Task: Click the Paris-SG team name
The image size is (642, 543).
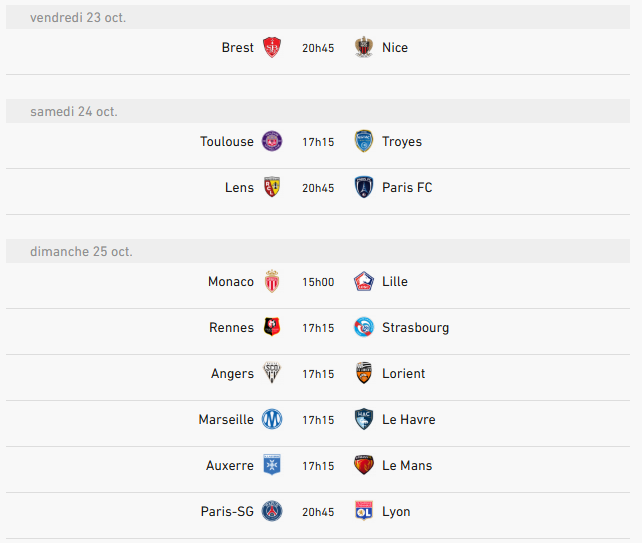Action: click(227, 511)
